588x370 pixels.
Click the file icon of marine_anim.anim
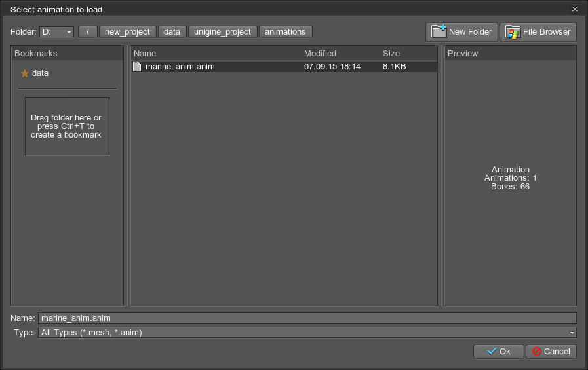(138, 67)
